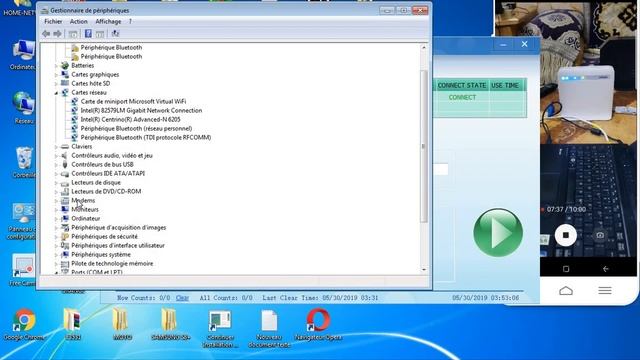640x360 pixels.
Task: Click the scan for hardware changes icon
Action: coord(116,33)
